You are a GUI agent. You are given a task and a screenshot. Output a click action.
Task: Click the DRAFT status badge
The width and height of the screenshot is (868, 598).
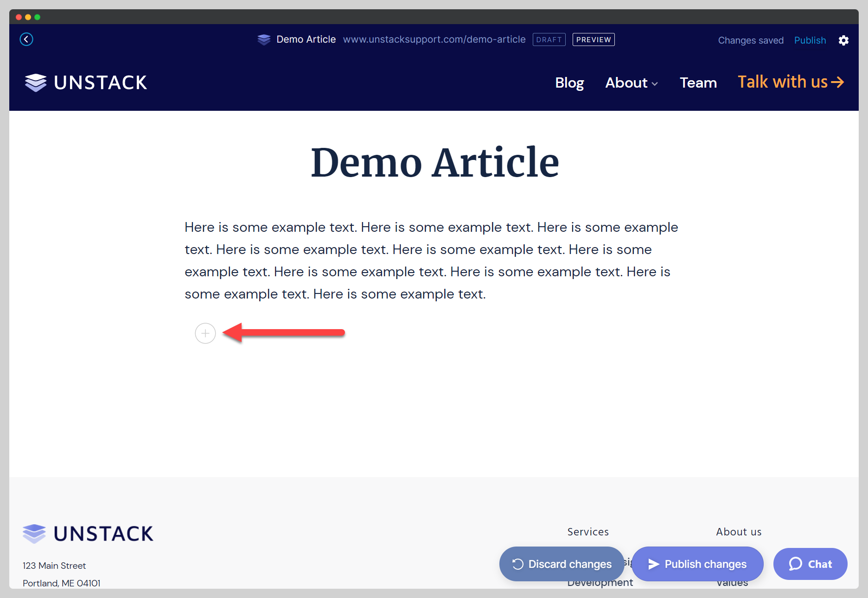pos(549,40)
